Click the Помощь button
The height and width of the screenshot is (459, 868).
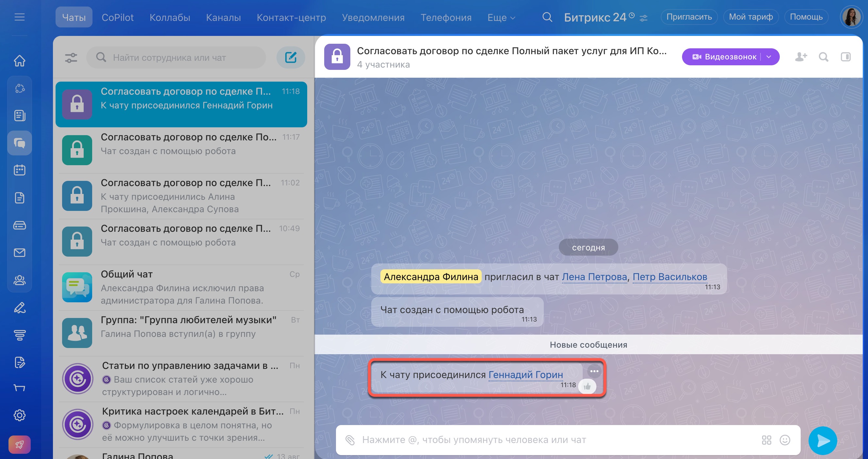click(x=806, y=17)
